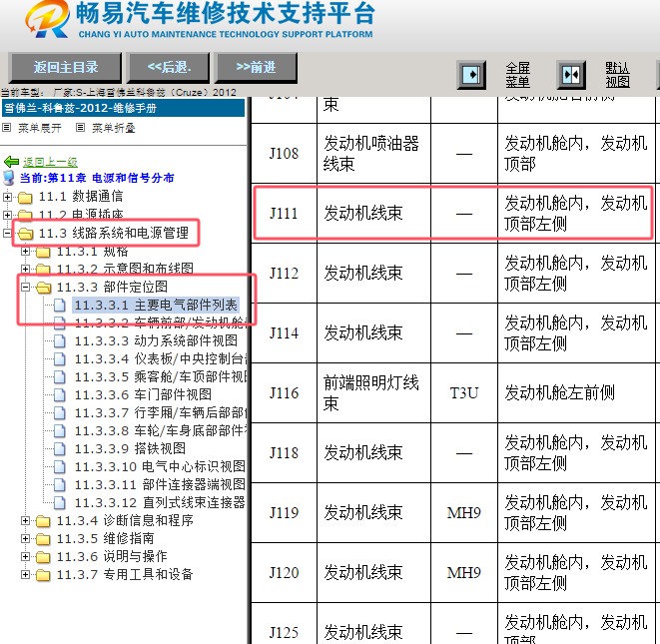Viewport: 660px width, 644px height.
Task: Open the 11.3 线路系统和电源管理 folder
Action: (114, 233)
